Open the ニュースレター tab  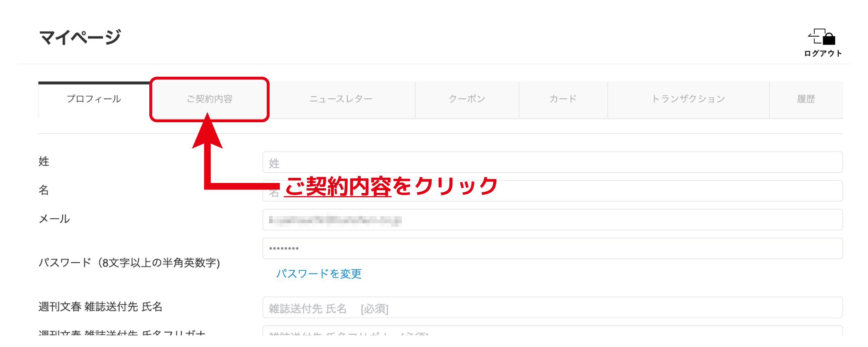click(x=341, y=100)
